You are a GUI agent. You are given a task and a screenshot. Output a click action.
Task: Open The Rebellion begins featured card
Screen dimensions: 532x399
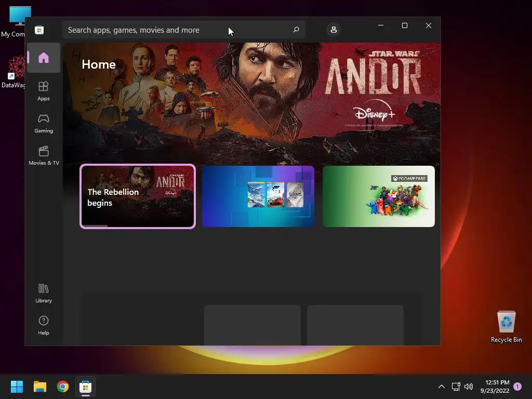pos(138,196)
